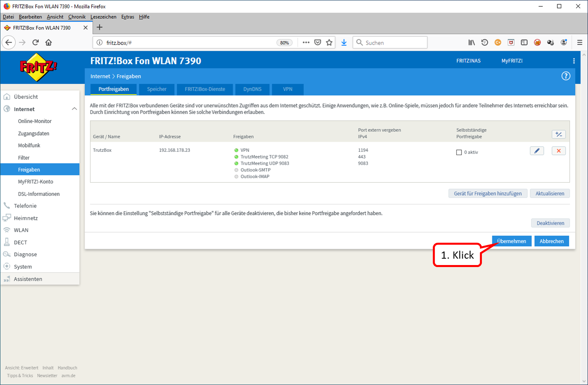The image size is (588, 385).
Task: Open the Firefox downloads arrow
Action: 344,43
